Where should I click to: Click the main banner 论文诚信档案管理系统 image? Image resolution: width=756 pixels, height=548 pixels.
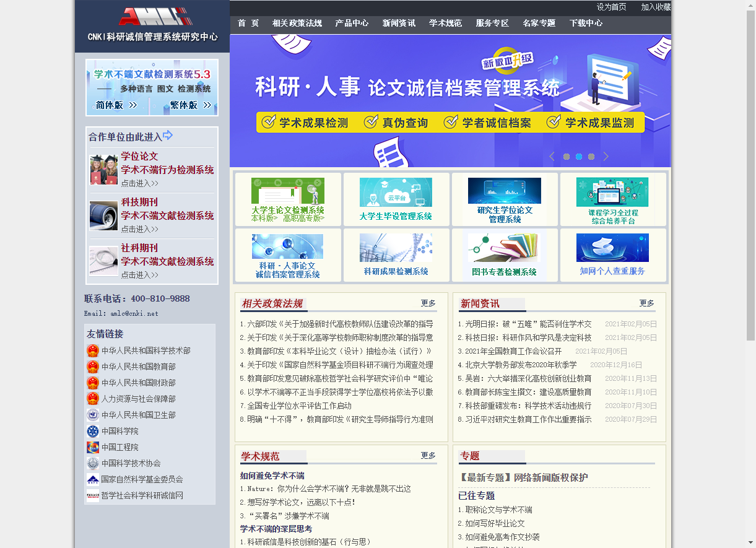point(450,100)
